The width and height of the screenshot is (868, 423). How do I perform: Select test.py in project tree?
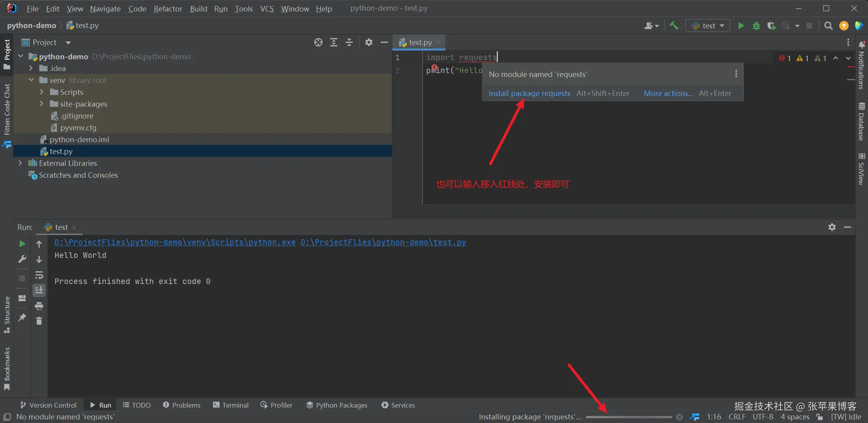pyautogui.click(x=203, y=151)
